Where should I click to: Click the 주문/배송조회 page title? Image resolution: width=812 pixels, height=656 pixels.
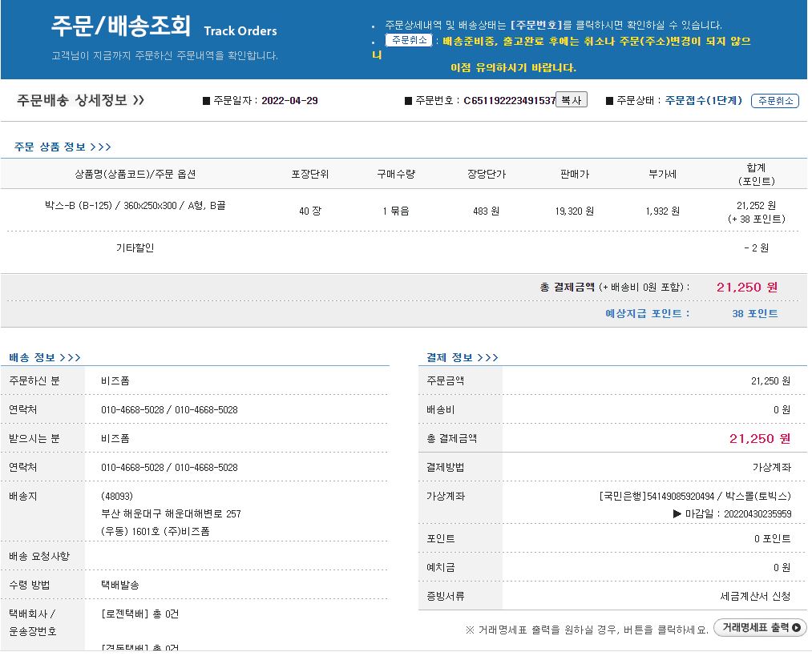[x=121, y=26]
